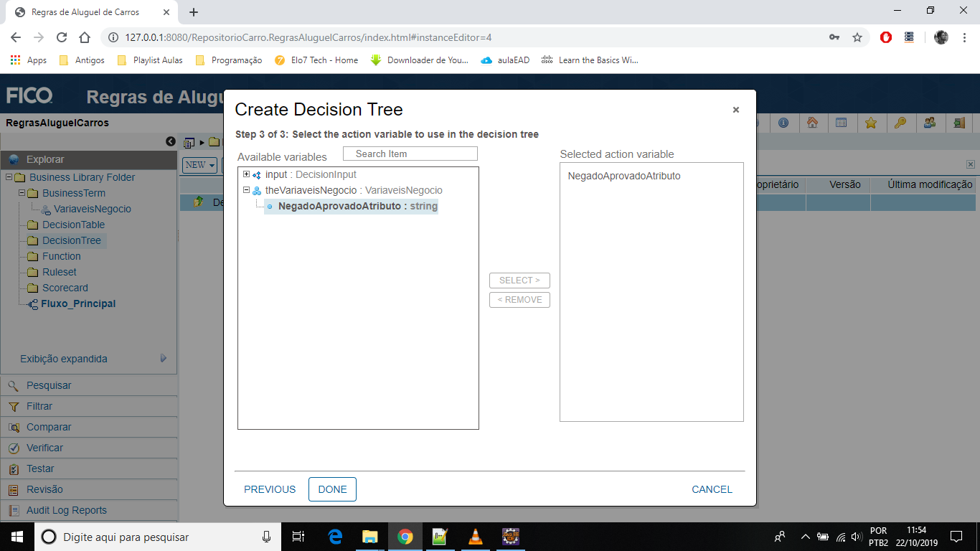Screen dimensions: 980x551
Task: Open the key permissions icon in the toolbar
Action: pos(901,123)
